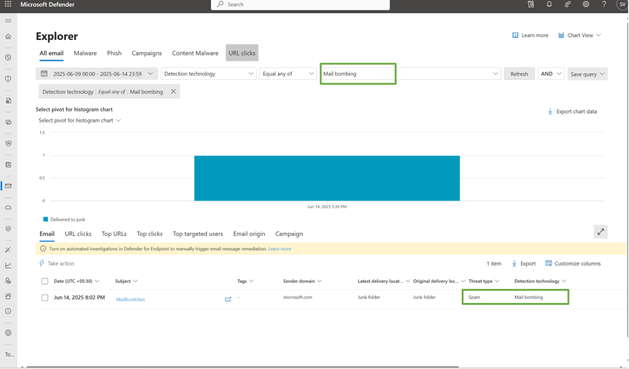Screen dimensions: 629x369
Task: Open the AND operator dropdown
Action: [x=551, y=74]
